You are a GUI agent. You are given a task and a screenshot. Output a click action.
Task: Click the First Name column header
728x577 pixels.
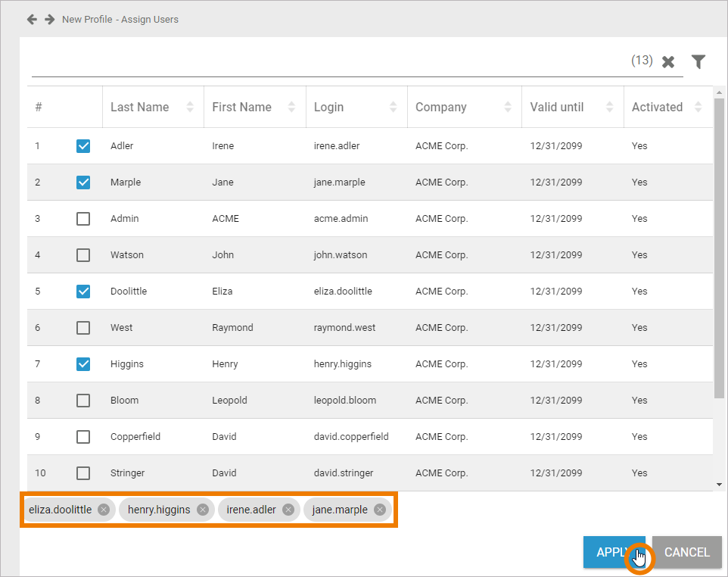241,108
